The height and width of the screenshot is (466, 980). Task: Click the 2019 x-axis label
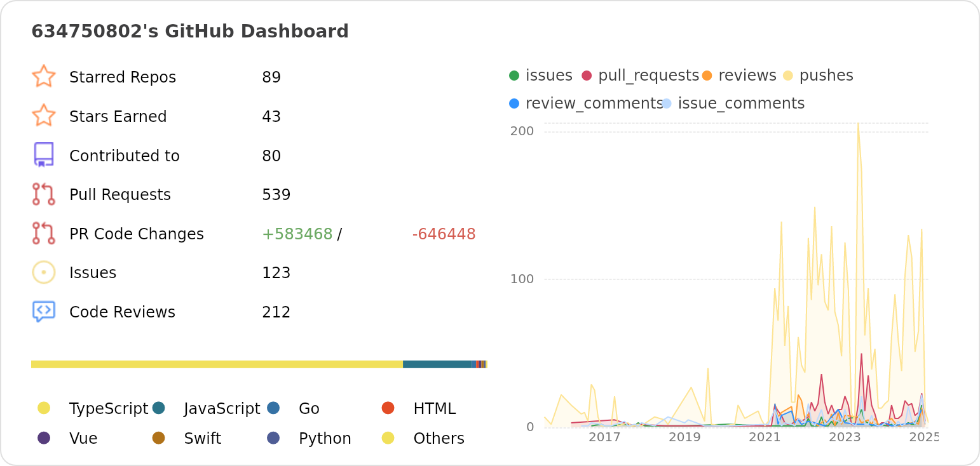pos(684,437)
